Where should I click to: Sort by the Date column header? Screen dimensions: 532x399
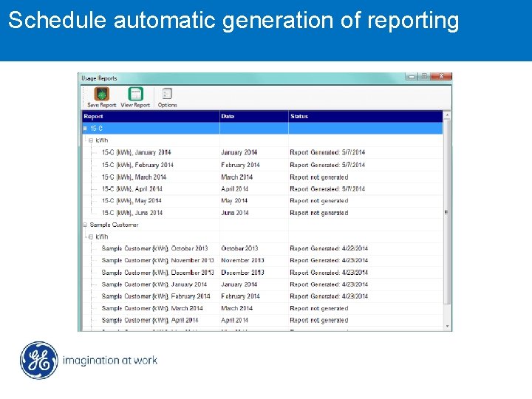pyautogui.click(x=254, y=117)
